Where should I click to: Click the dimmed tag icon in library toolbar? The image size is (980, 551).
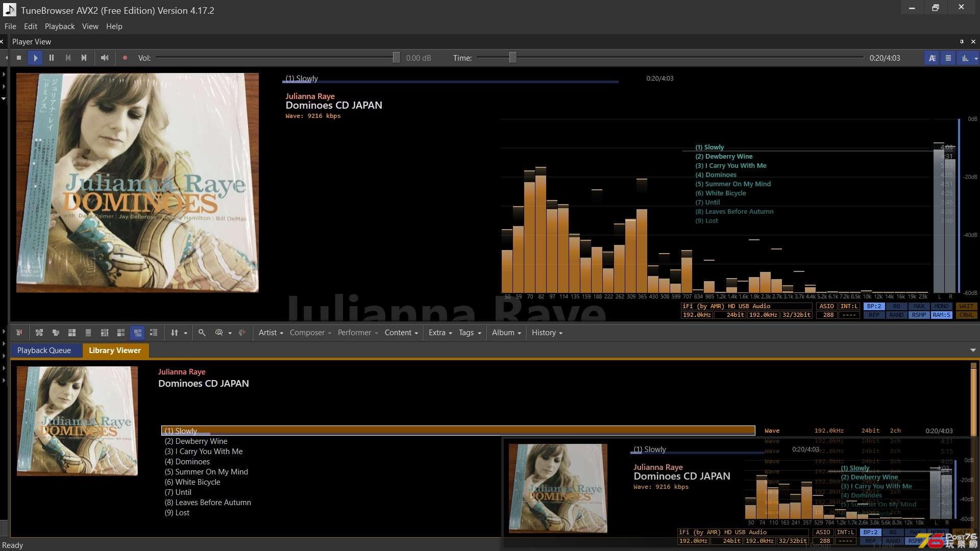tap(242, 333)
